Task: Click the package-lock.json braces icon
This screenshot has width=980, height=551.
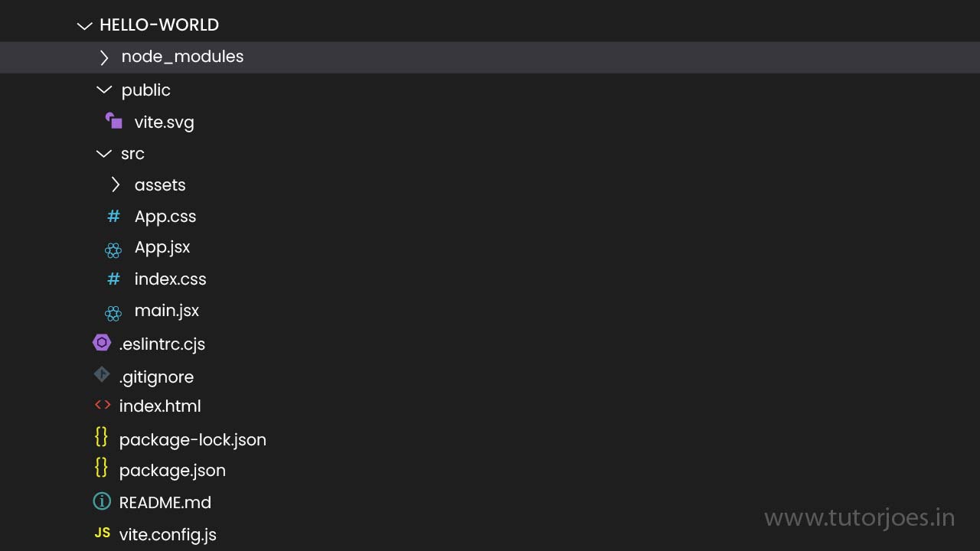Action: pyautogui.click(x=101, y=436)
